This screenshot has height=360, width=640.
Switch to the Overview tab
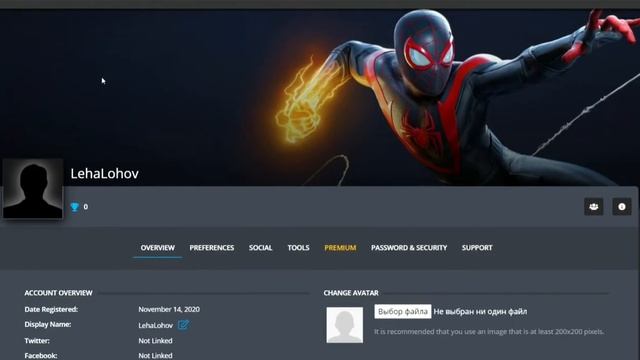158,248
